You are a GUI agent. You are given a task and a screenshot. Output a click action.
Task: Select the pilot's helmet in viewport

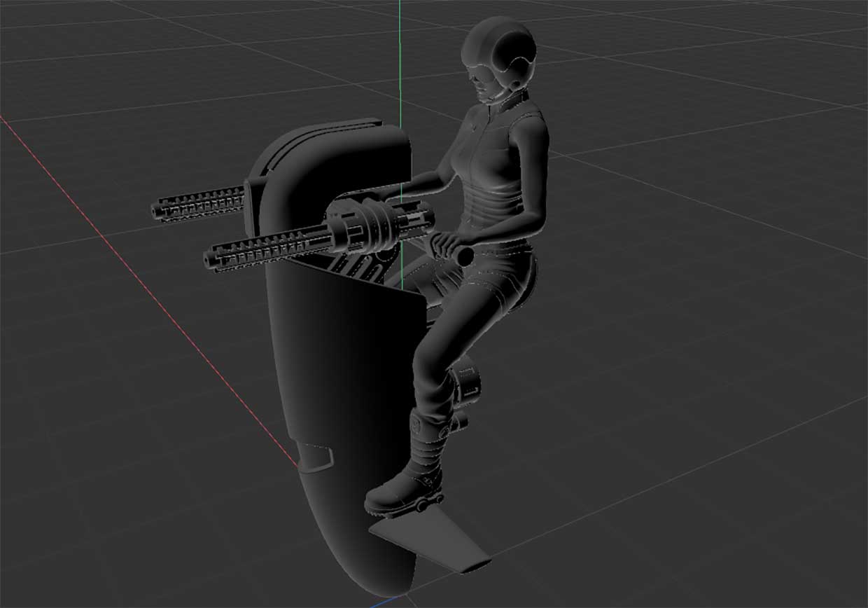tap(498, 55)
